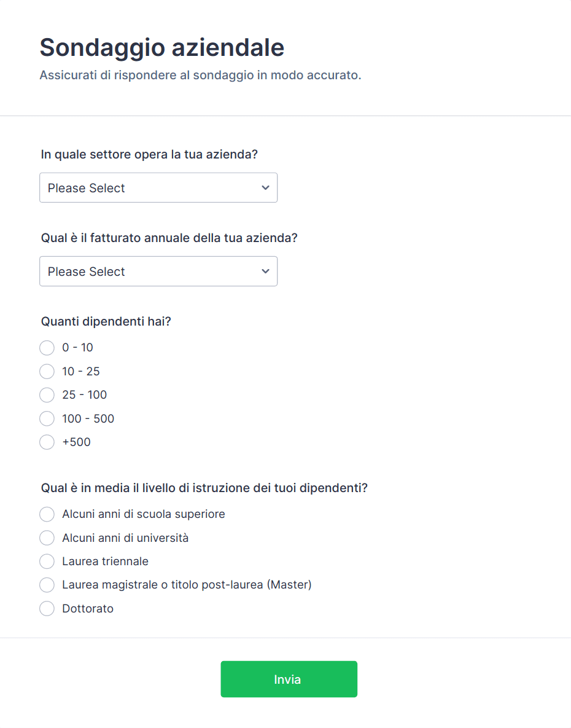Submit the form with Invia button

(x=289, y=679)
